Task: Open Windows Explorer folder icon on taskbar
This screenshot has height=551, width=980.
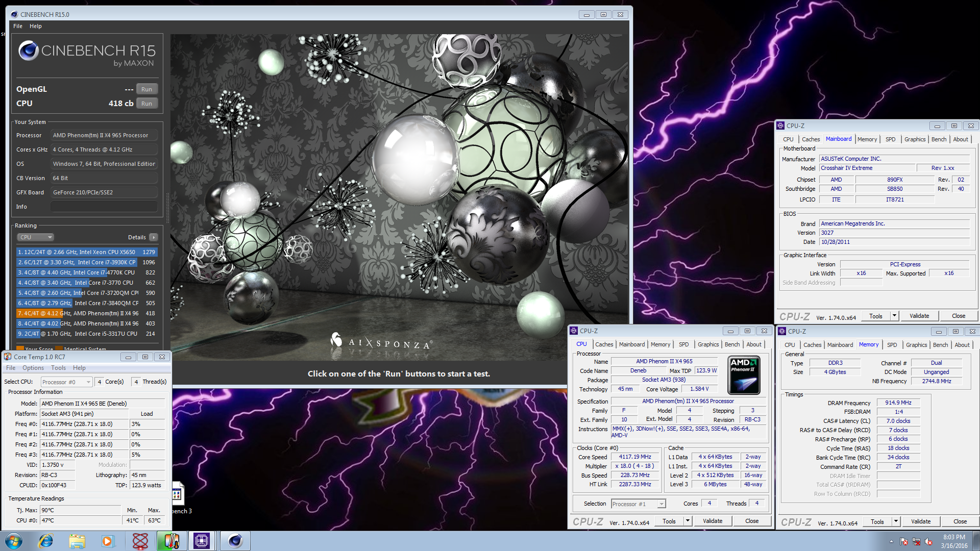Action: pos(77,541)
